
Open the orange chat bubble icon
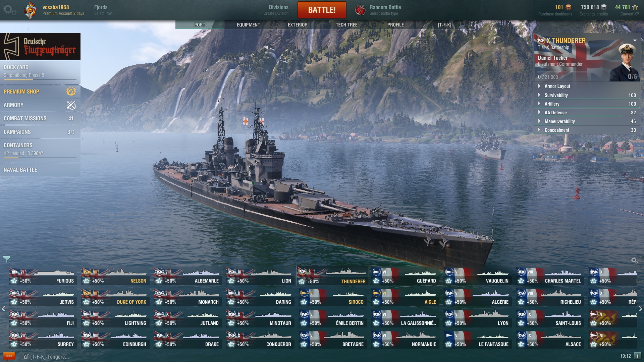(9, 356)
